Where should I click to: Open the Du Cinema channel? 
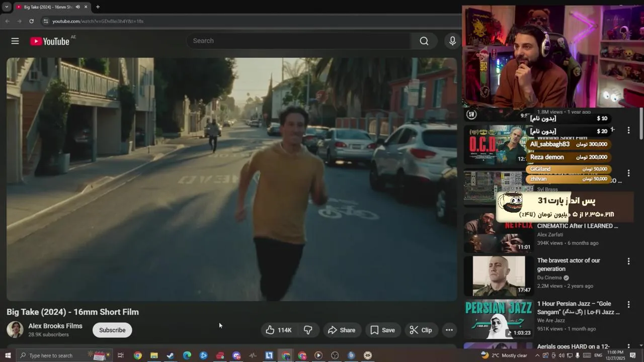(549, 278)
